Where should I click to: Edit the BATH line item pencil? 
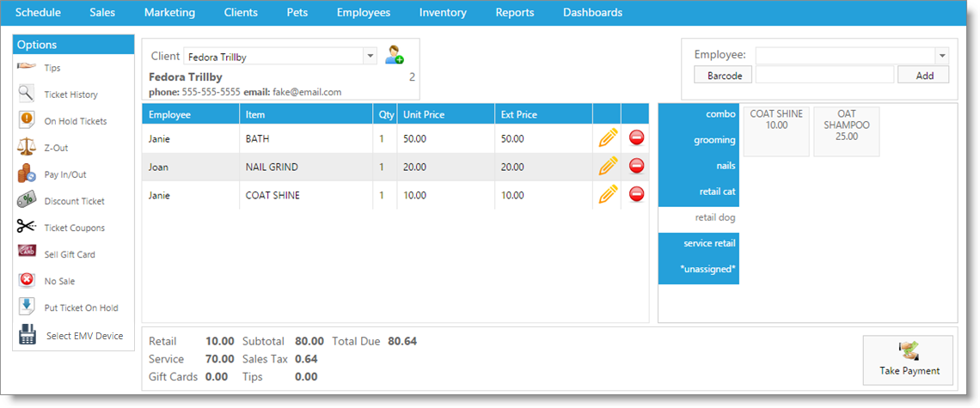(608, 138)
